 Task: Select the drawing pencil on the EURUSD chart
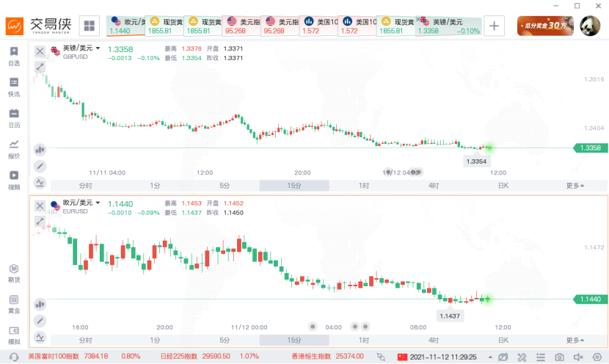[40, 321]
